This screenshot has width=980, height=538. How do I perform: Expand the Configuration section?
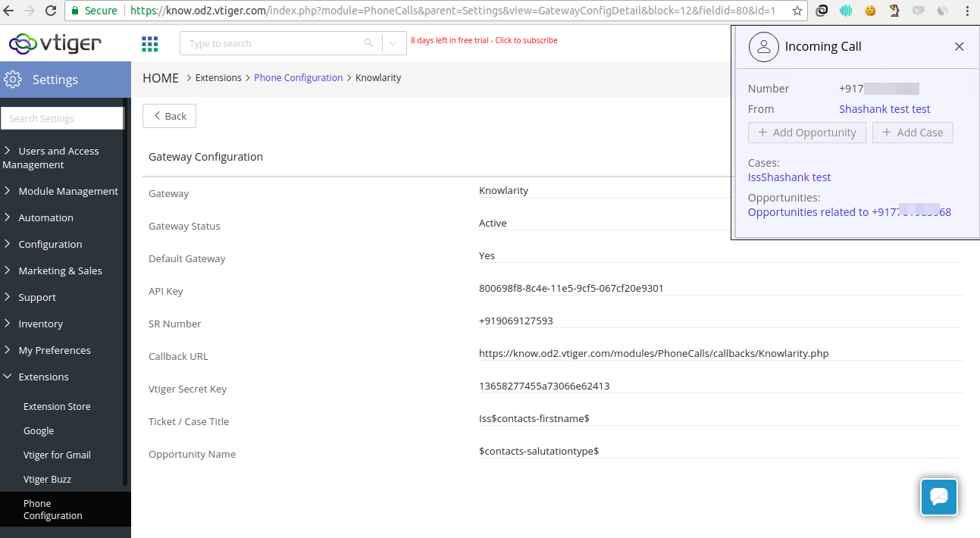pyautogui.click(x=43, y=244)
